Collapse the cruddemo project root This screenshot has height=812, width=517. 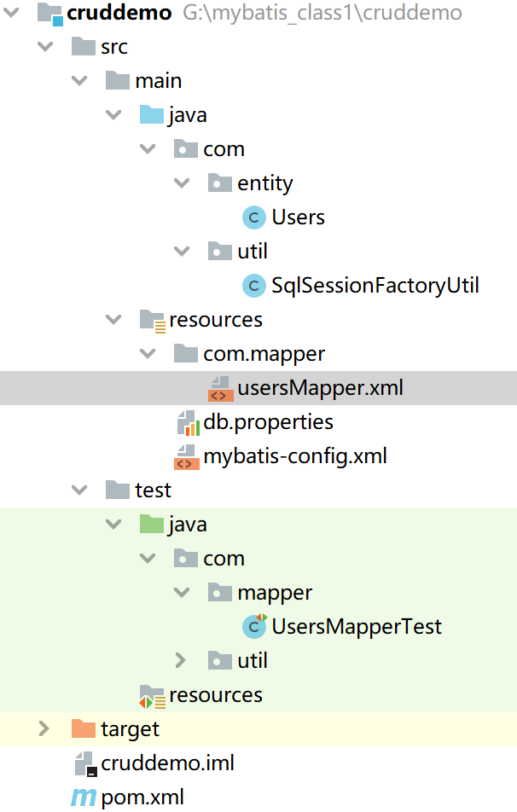pos(11,13)
